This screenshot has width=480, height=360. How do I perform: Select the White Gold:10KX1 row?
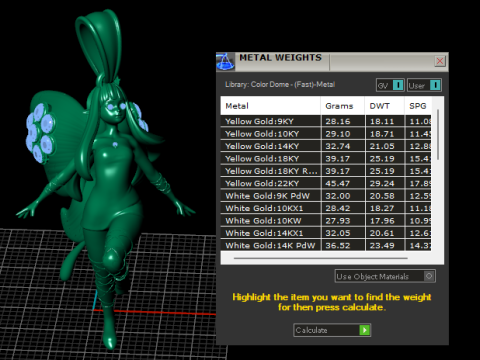point(326,208)
